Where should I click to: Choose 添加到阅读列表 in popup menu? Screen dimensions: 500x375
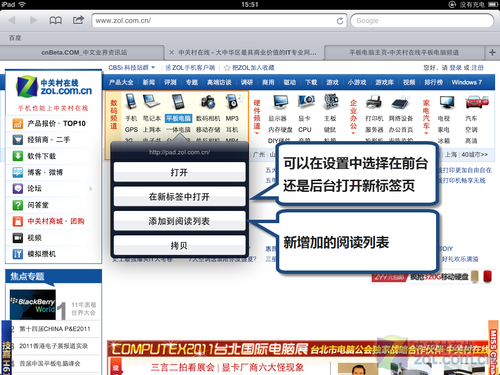179,221
